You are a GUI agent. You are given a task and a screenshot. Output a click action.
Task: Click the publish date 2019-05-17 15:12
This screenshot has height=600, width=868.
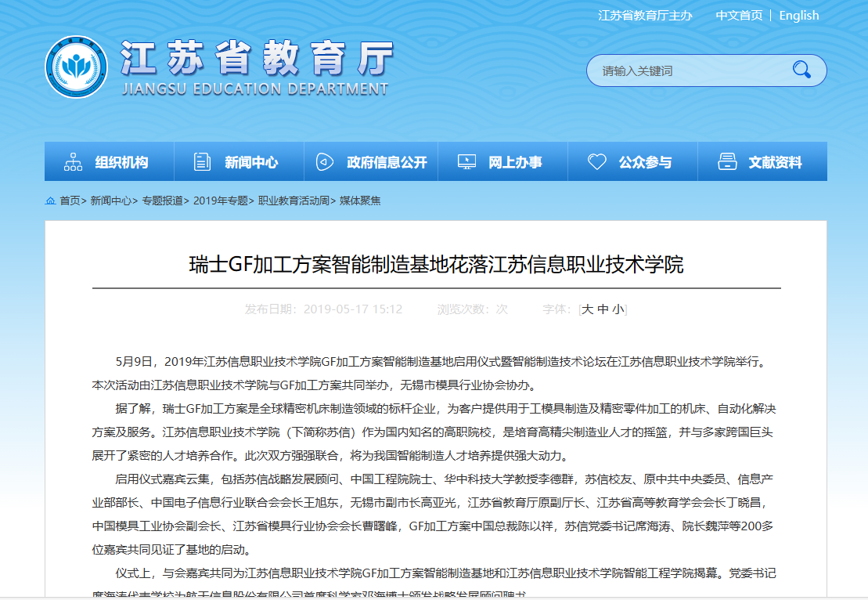point(353,309)
